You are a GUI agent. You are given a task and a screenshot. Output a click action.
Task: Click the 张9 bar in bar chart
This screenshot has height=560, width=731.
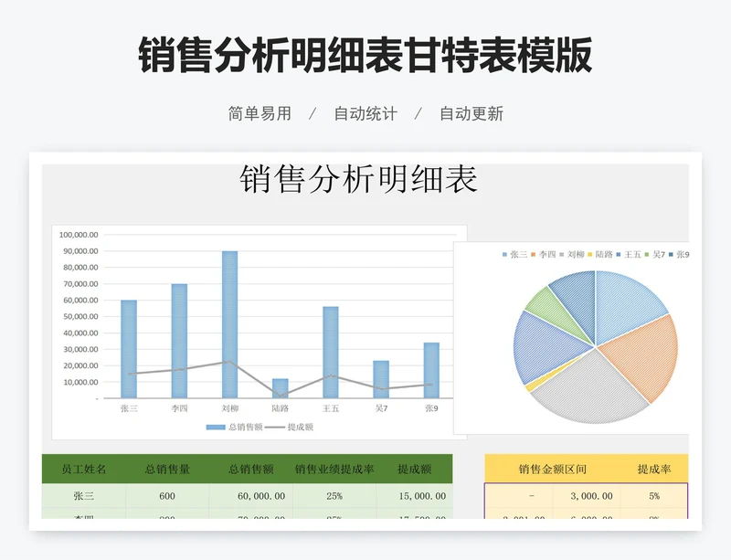pos(431,370)
